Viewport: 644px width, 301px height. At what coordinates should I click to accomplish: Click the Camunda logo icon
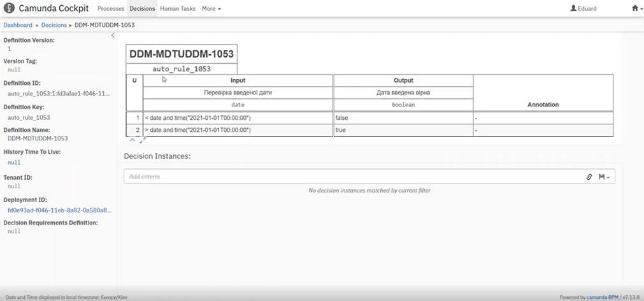9,8
